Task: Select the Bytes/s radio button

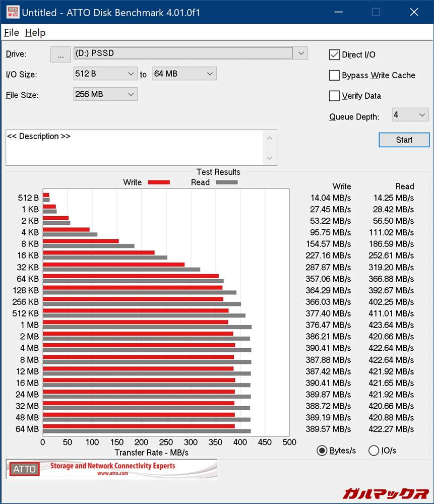Action: point(322,451)
